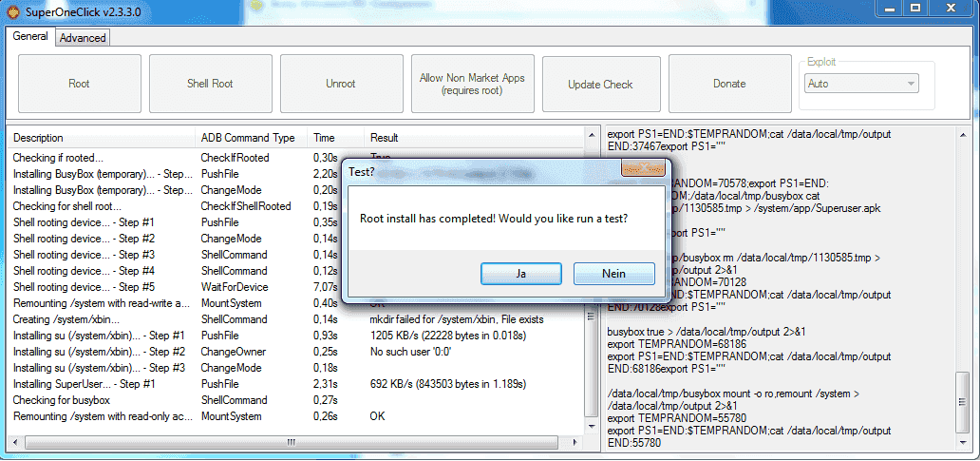Screen dimensions: 980x461
Task: Click 'busybox true > /data/local/tmp/output' log line
Action: click(707, 332)
